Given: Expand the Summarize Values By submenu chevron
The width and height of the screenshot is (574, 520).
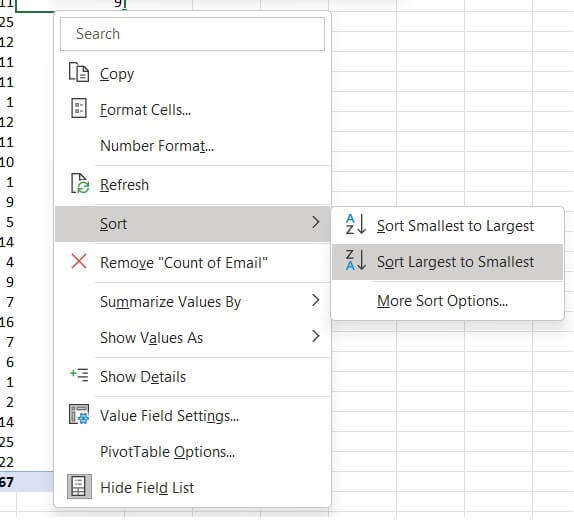Looking at the screenshot, I should coord(316,300).
